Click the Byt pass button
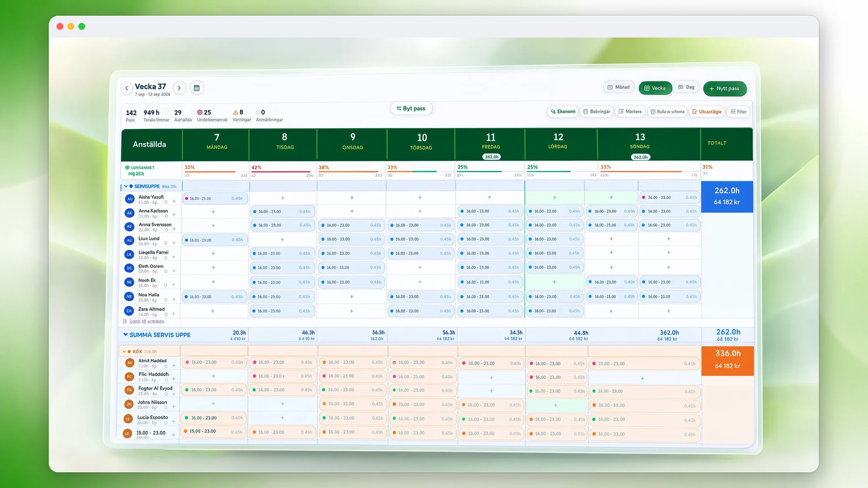Screen dimensions: 868x488 point(411,108)
